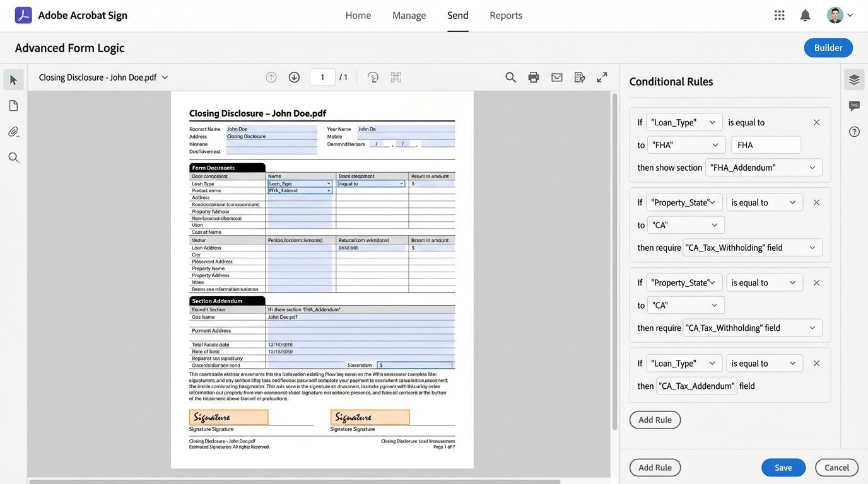868x484 pixels.
Task: Open the apps grid launcher
Action: [779, 15]
